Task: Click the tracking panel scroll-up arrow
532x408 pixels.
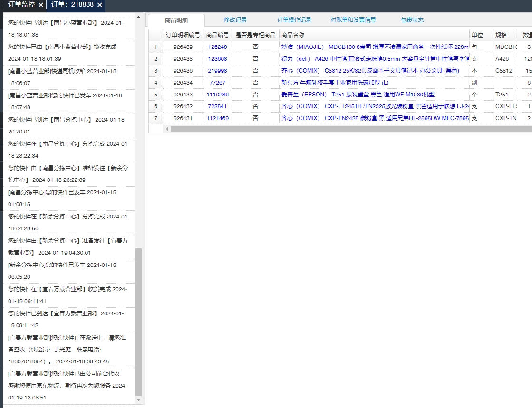Action: point(138,17)
